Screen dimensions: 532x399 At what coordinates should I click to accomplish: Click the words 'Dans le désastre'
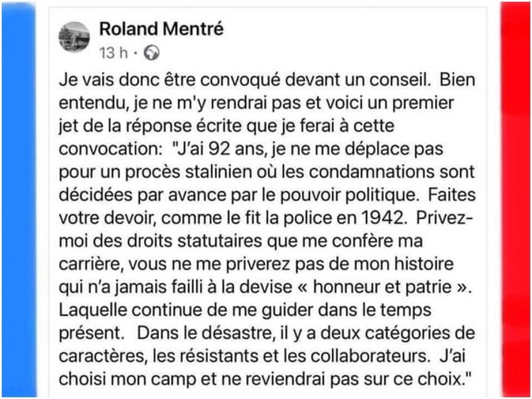point(205,333)
